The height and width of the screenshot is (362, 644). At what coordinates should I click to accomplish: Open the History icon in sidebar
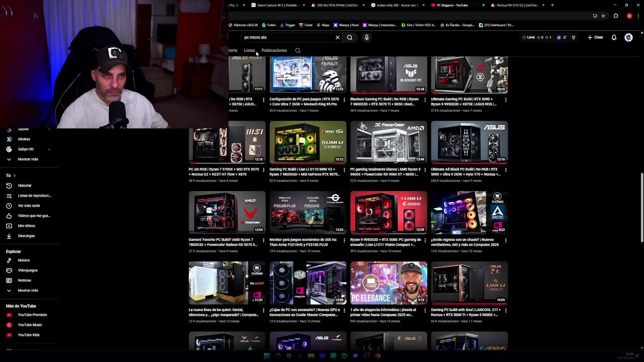[x=9, y=186]
